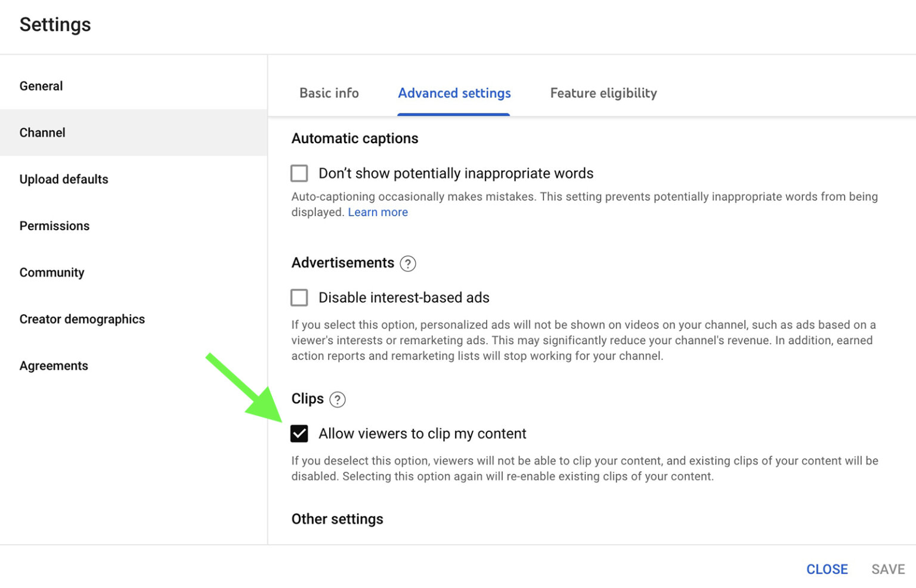
Task: Open the Clips help icon
Action: [338, 400]
